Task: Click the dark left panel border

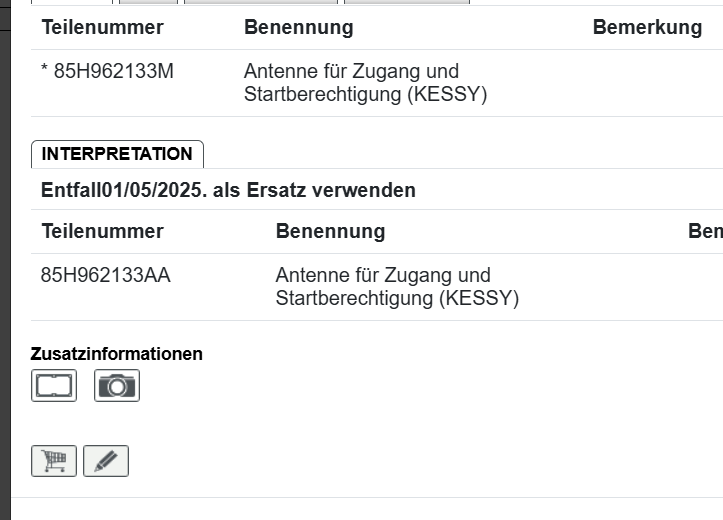Action: pos(5,260)
